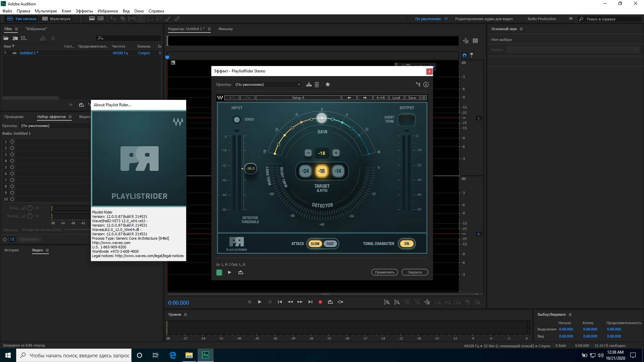Expand Untitled 1 file tree row
The height and width of the screenshot is (362, 644).
[5, 53]
